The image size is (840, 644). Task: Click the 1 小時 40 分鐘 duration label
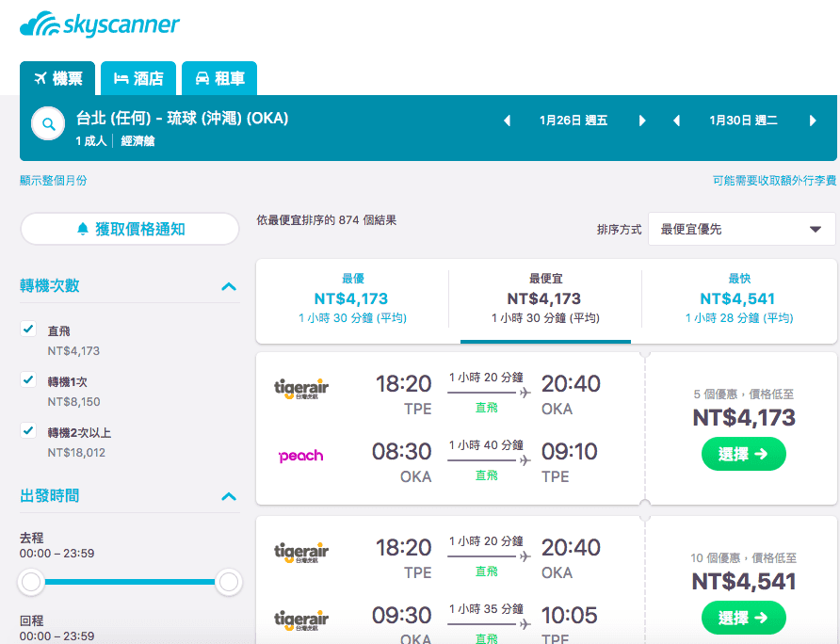coord(486,445)
